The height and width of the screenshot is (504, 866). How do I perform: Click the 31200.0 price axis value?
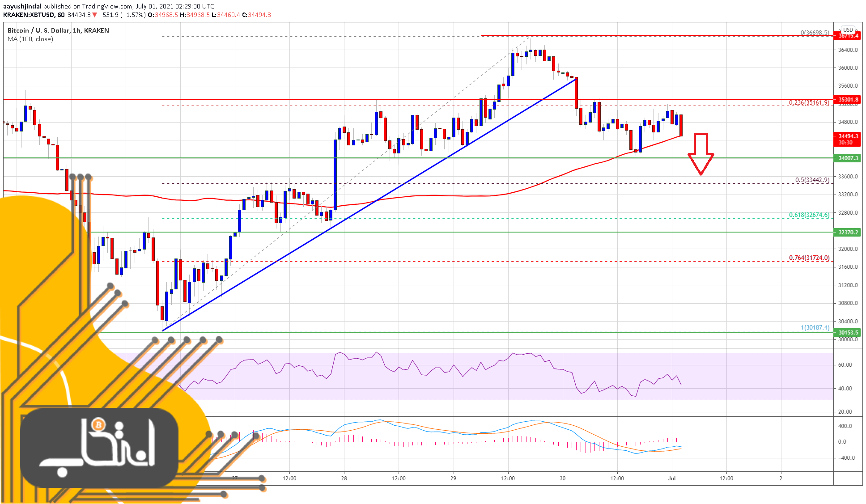[x=848, y=285]
